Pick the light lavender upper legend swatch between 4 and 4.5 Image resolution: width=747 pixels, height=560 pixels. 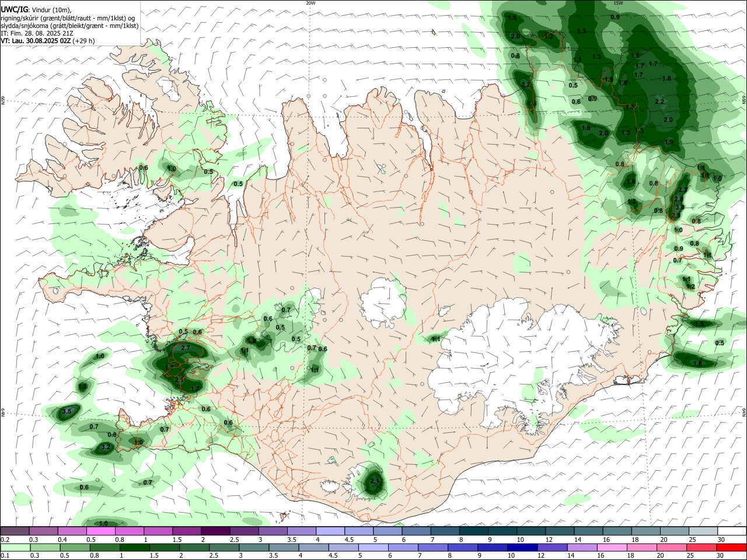330,531
